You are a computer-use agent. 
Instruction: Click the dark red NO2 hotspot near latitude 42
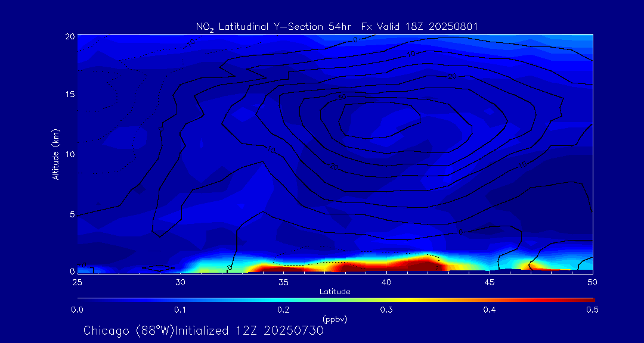[x=425, y=262]
